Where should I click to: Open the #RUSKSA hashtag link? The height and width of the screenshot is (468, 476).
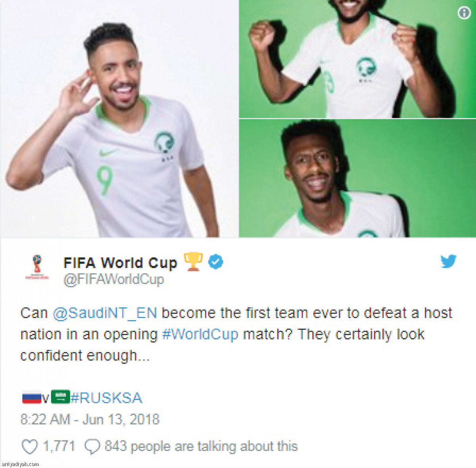click(x=106, y=398)
